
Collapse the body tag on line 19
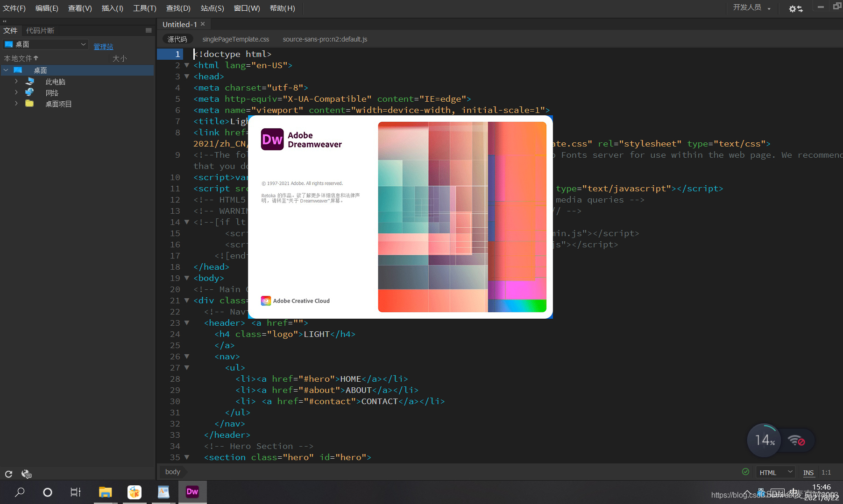[187, 278]
